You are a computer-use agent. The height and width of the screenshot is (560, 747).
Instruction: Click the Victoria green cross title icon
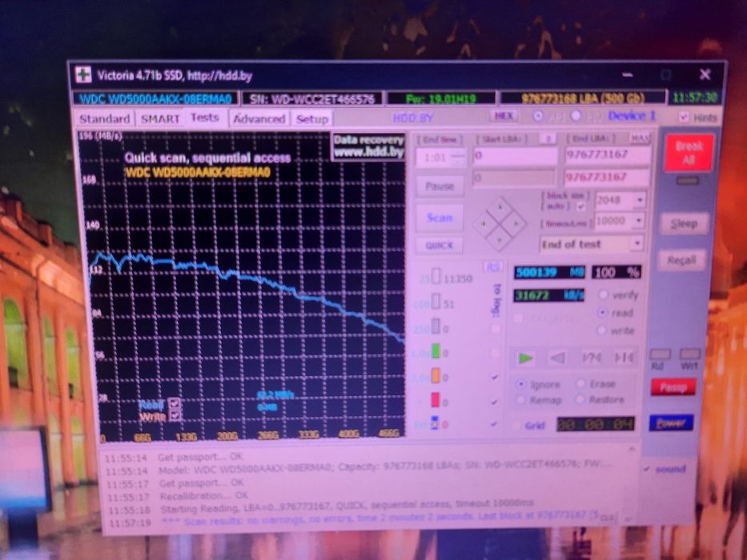[84, 74]
